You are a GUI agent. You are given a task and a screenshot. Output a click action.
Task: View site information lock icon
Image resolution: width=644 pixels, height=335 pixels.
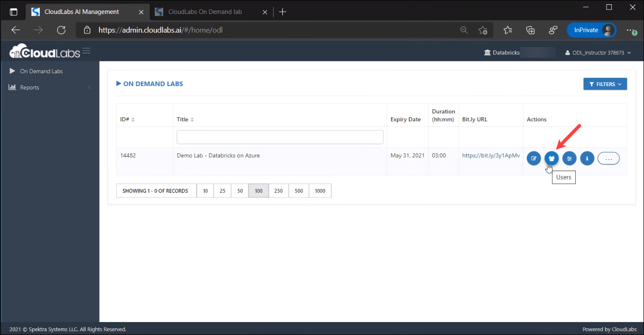click(x=87, y=30)
